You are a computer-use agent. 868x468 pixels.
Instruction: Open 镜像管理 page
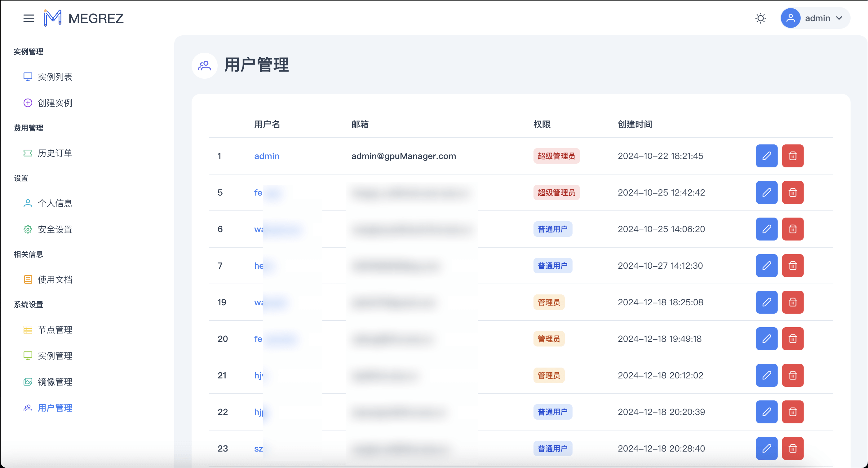tap(55, 382)
